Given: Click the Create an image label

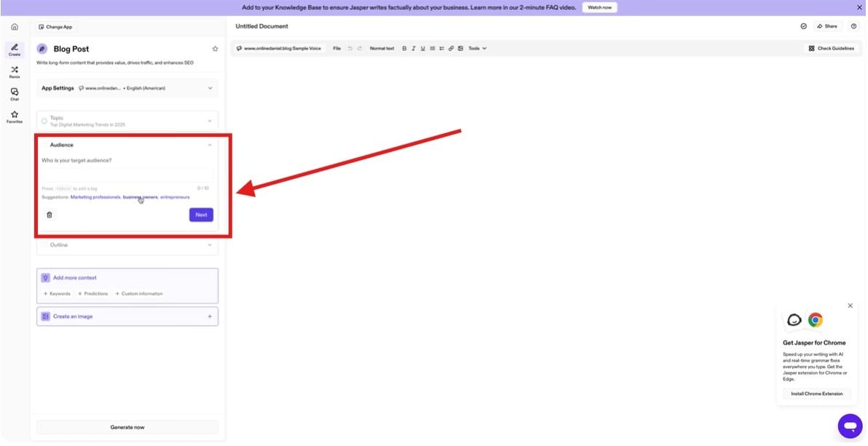Looking at the screenshot, I should tap(73, 316).
